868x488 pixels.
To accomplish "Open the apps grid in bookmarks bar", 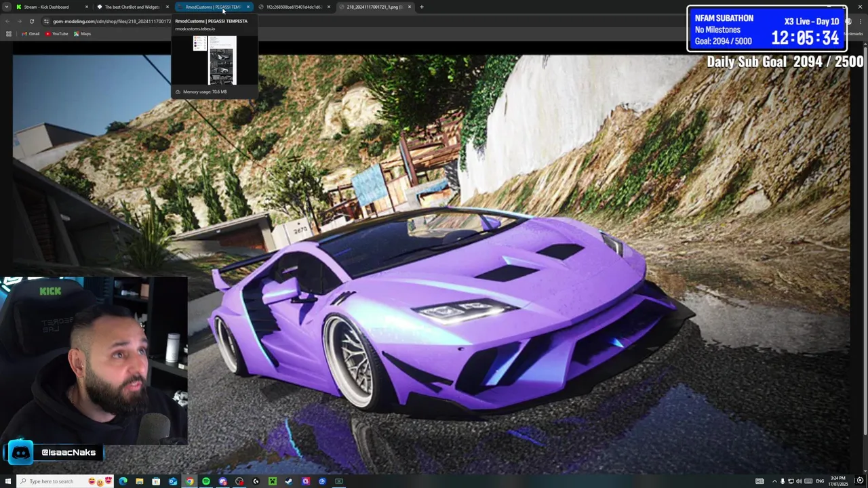I will [8, 34].
